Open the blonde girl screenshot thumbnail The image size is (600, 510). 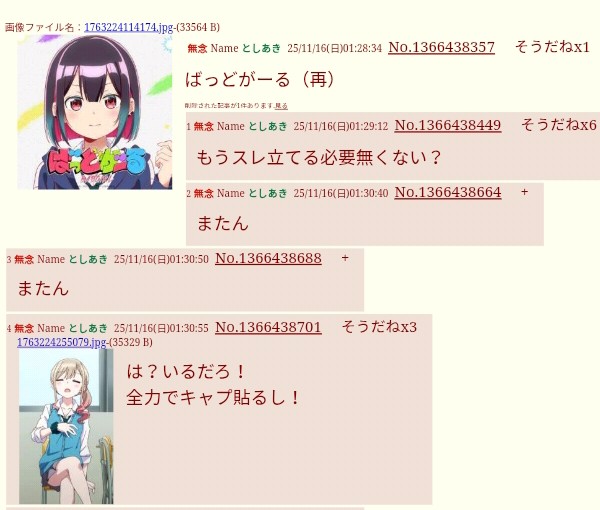(66, 427)
